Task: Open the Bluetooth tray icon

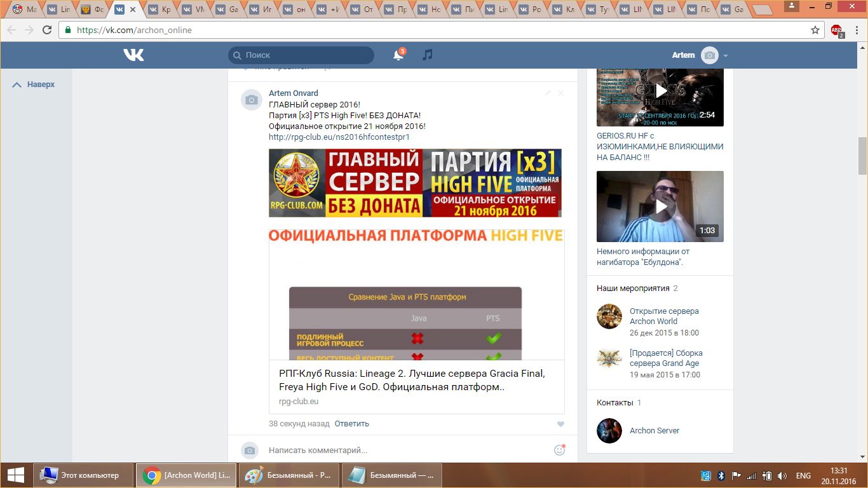Action: click(721, 475)
